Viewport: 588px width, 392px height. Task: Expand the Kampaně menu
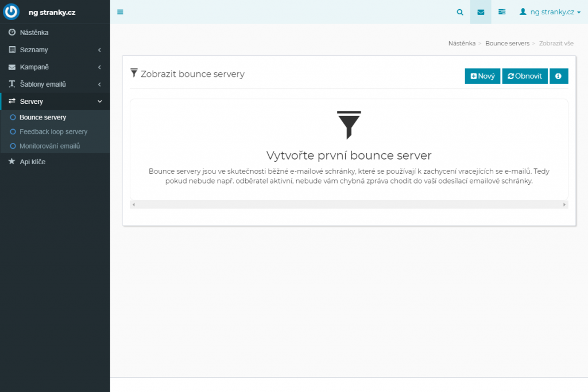click(55, 67)
